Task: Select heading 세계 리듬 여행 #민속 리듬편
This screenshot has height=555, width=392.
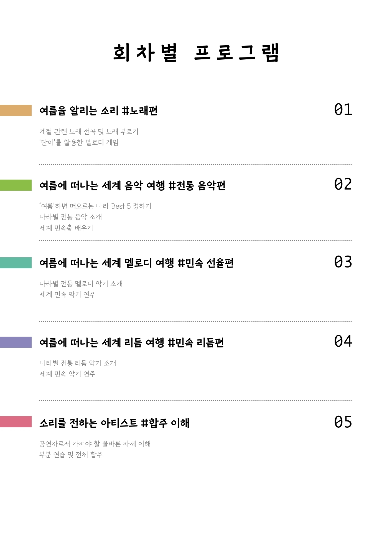Action: [131, 342]
